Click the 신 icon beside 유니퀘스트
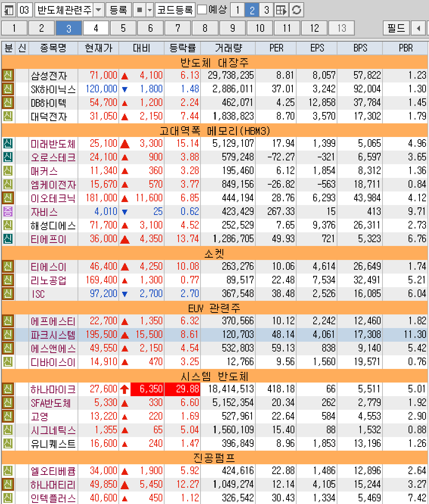The width and height of the screenshot is (429, 504). click(x=8, y=443)
